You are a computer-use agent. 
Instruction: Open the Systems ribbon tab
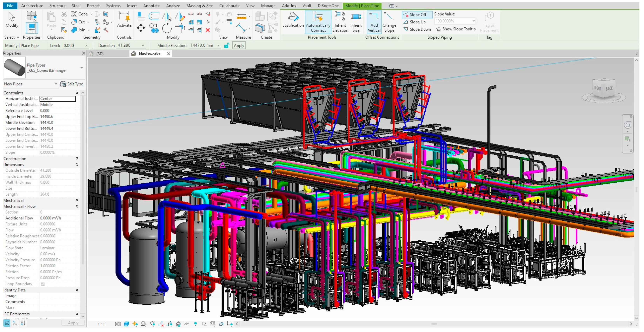pyautogui.click(x=113, y=5)
